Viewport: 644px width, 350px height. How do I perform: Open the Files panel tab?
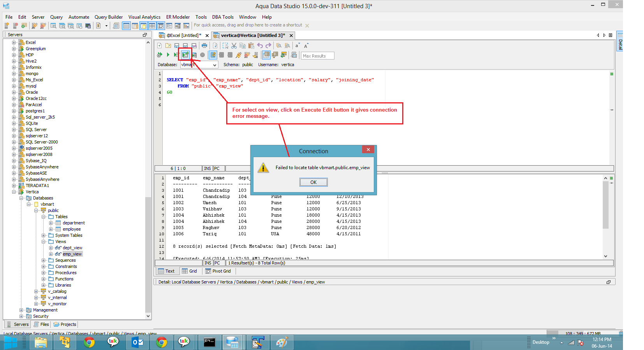click(42, 324)
